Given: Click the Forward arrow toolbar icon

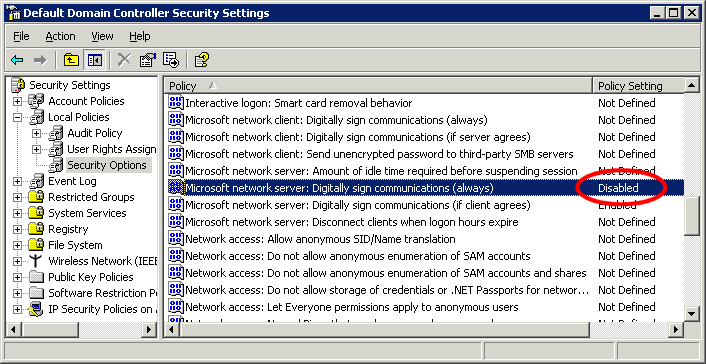Looking at the screenshot, I should [40, 60].
